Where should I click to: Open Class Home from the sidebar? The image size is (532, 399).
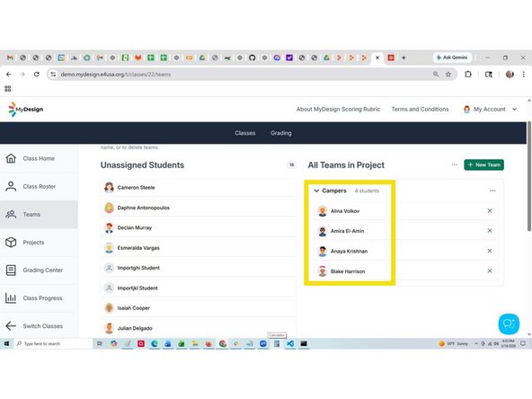pyautogui.click(x=39, y=158)
